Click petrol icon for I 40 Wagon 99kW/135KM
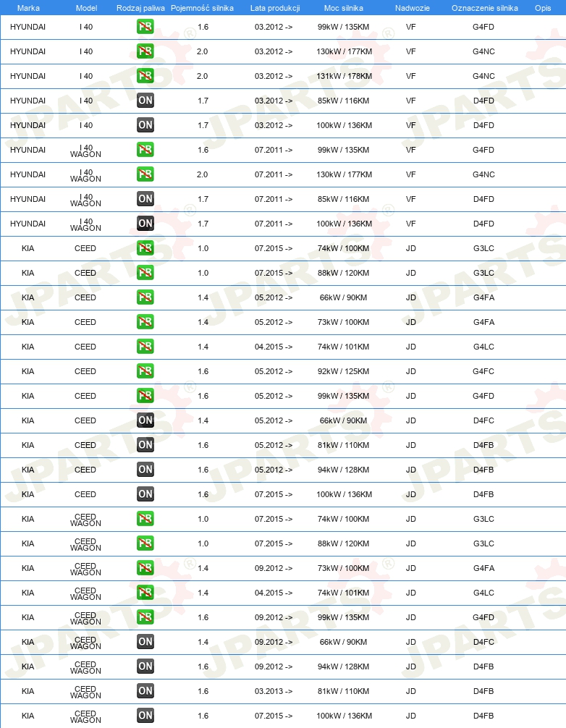 click(145, 150)
